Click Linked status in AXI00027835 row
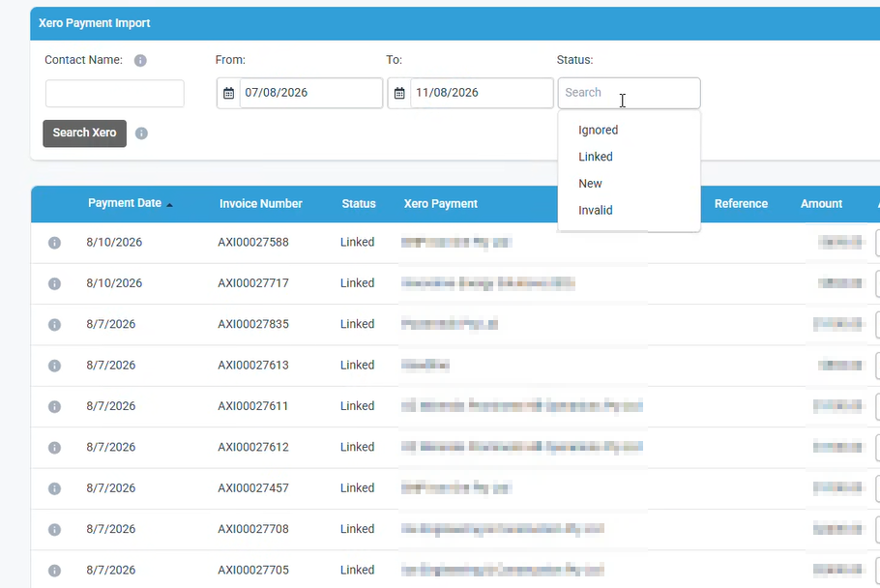Viewport: 880px width, 588px height. click(x=357, y=324)
